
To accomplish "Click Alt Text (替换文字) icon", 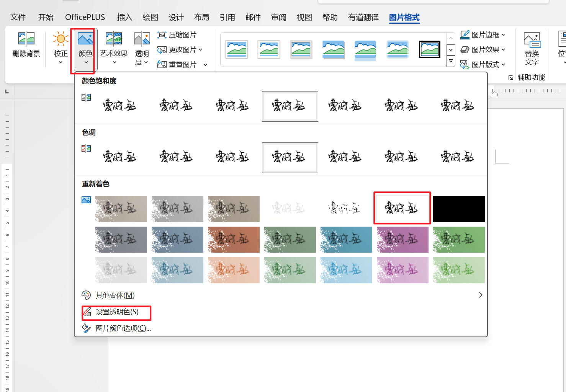I will tap(532, 40).
